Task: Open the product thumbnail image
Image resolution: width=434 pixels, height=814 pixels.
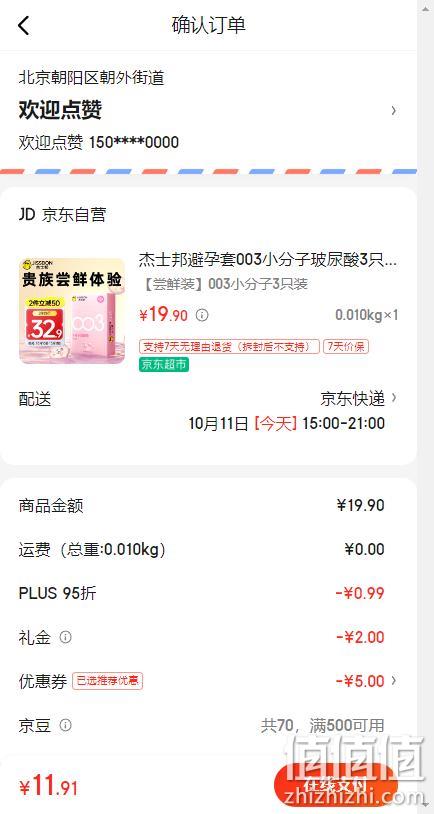Action: (72, 310)
